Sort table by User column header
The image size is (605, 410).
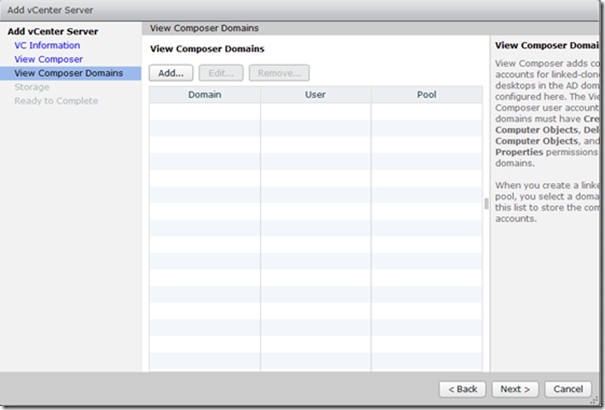[316, 94]
